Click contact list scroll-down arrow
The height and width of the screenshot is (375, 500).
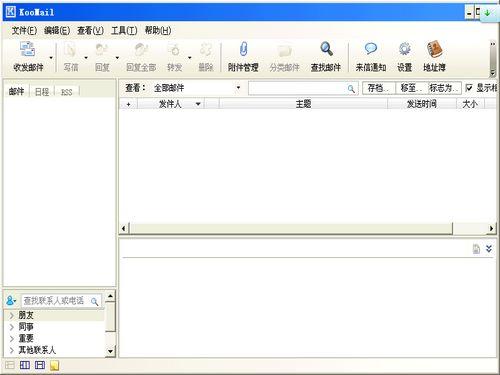[x=110, y=351]
